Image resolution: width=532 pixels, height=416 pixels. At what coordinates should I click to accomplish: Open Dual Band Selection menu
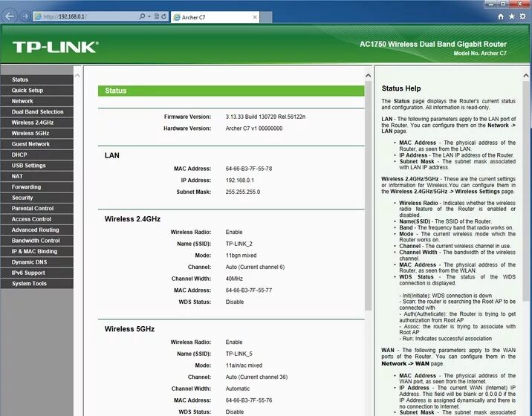[36, 112]
